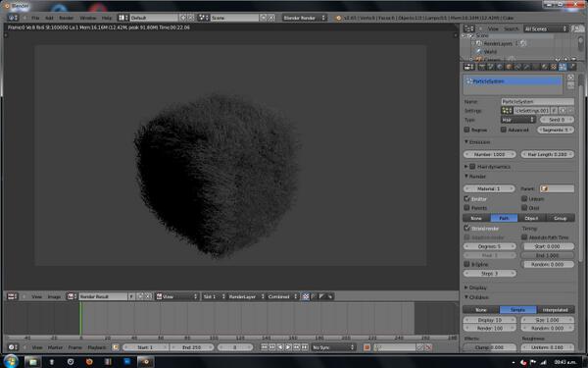
Task: Open the Object properties tab icon
Action: click(x=509, y=67)
